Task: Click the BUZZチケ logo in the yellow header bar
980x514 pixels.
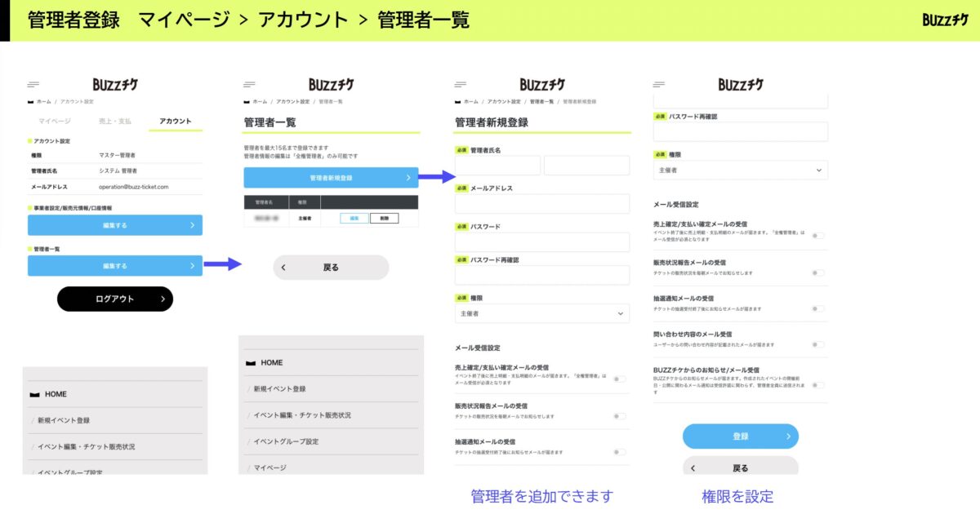Action: (945, 20)
